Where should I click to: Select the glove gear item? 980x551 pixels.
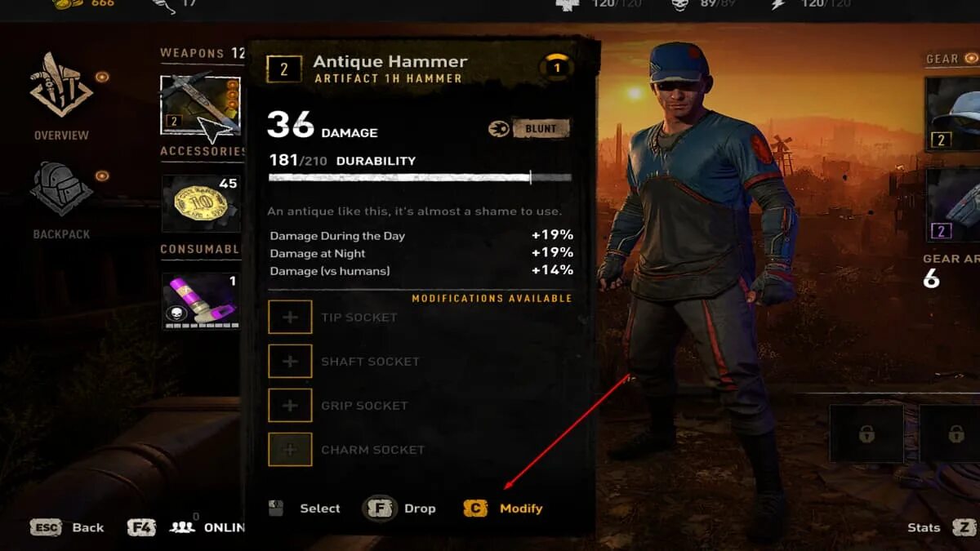pyautogui.click(x=952, y=205)
